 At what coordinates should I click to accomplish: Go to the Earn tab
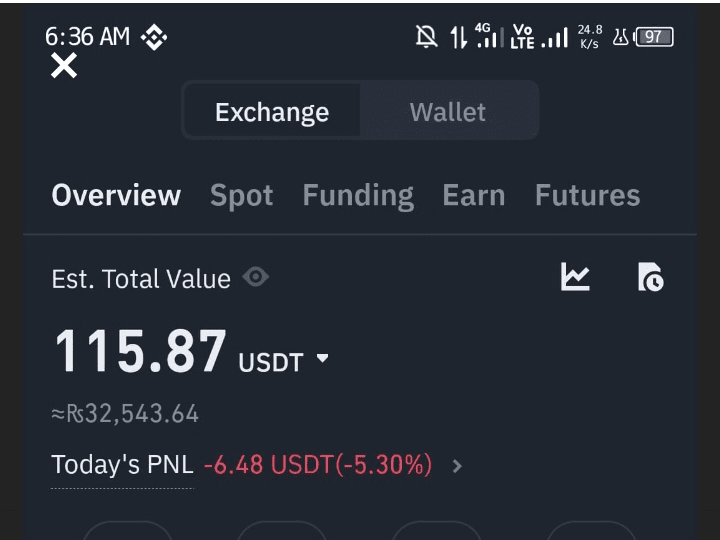coord(474,195)
